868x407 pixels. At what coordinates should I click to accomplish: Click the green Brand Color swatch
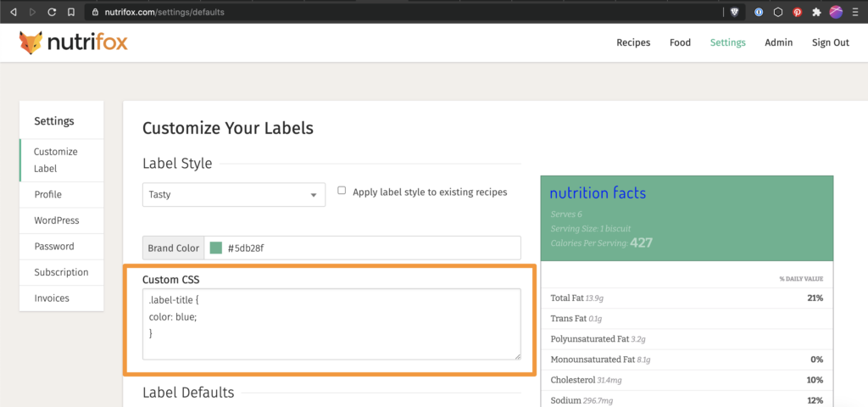216,248
